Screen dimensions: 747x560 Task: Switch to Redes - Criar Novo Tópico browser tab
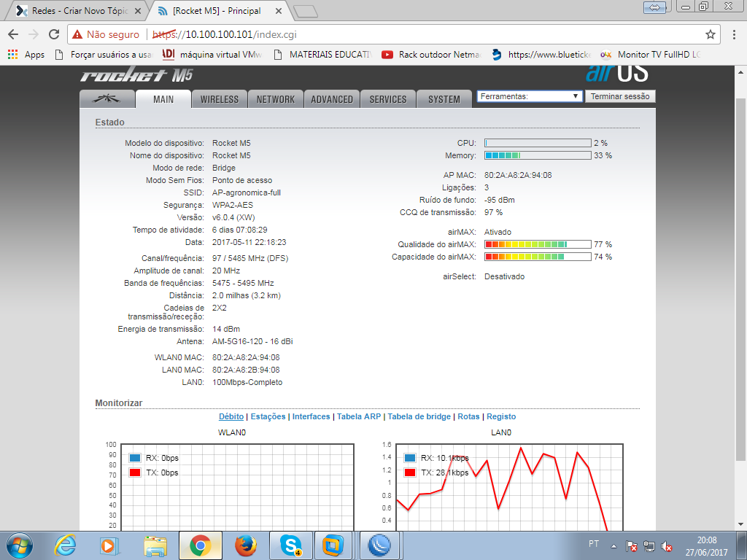(x=77, y=10)
